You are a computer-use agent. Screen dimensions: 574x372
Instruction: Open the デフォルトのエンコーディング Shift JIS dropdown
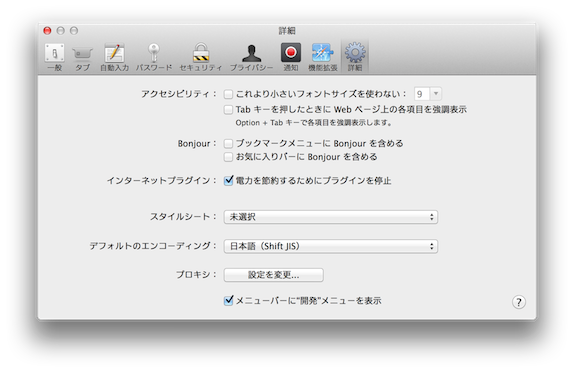tap(331, 246)
